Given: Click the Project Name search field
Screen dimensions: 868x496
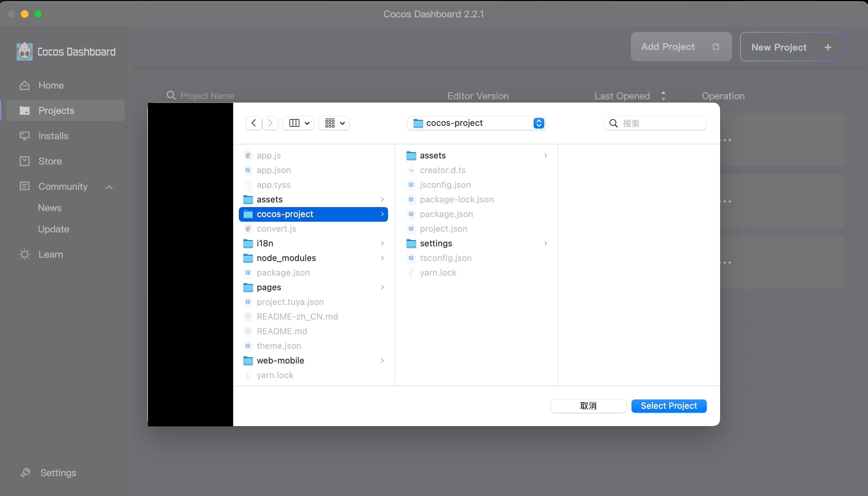Looking at the screenshot, I should [x=207, y=96].
